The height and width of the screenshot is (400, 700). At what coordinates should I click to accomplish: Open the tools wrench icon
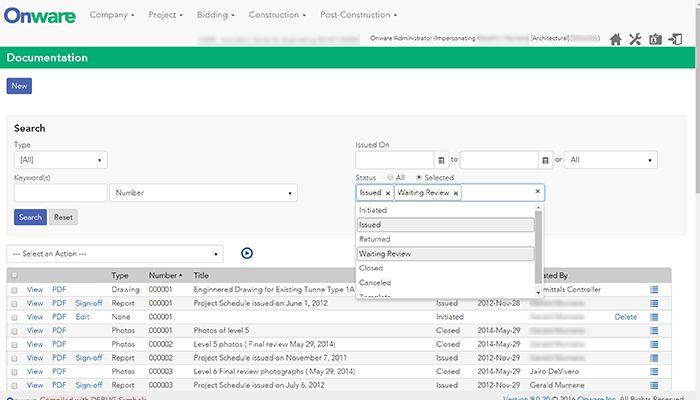635,39
